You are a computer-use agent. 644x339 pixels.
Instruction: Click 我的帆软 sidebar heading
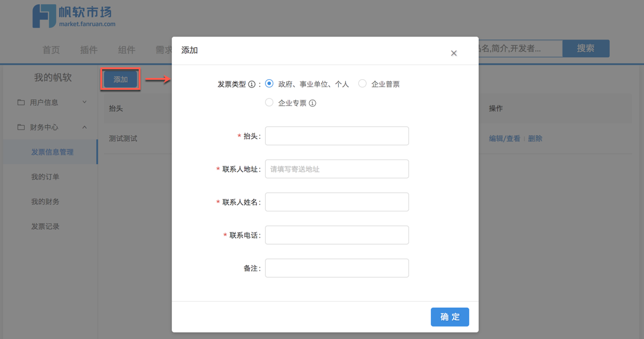53,77
